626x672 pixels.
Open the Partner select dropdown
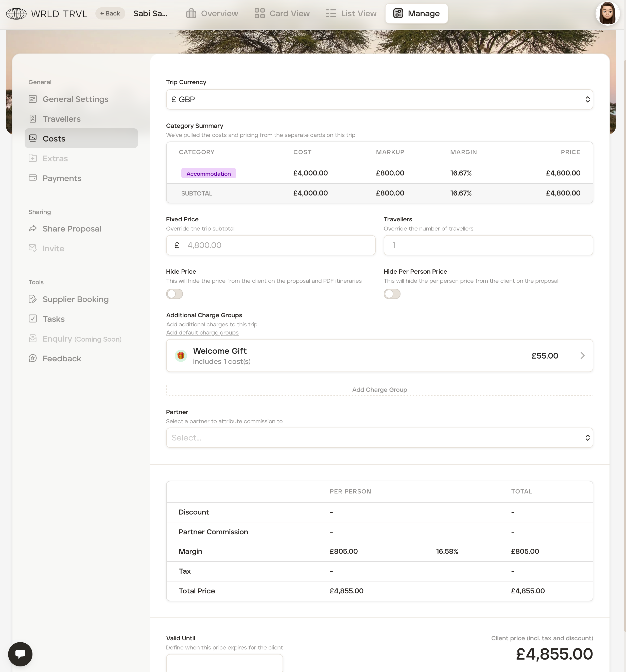[379, 438]
